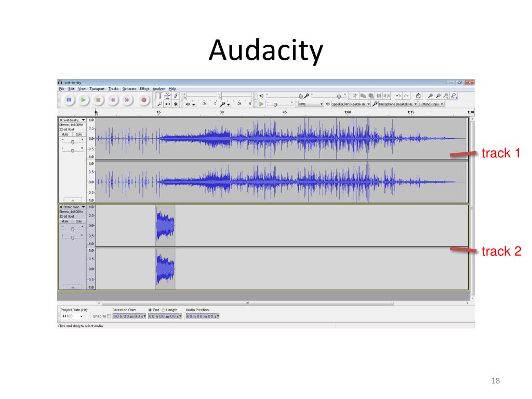Click the Play-at-speed green arrow
Viewport: 532px width, 399px height.
pyautogui.click(x=261, y=104)
